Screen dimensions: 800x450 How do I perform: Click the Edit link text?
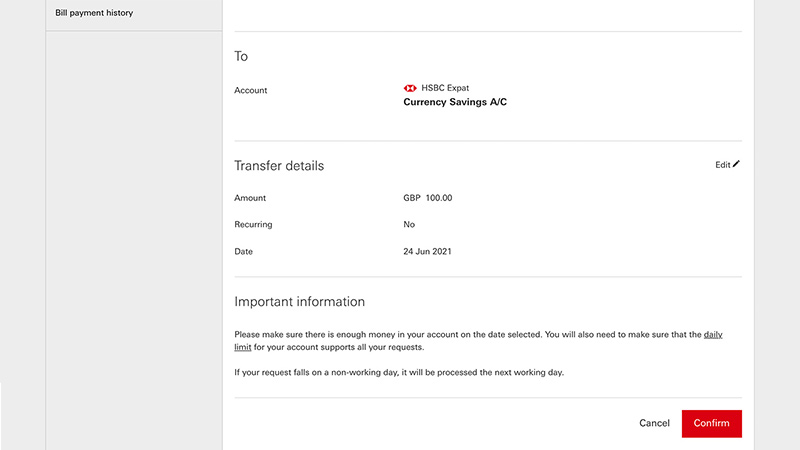tap(722, 165)
